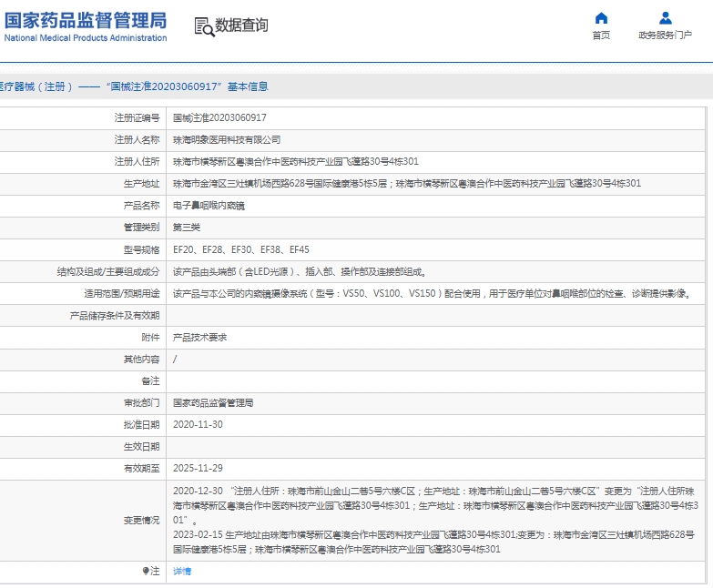Click approval date 2020-11-30
The image size is (713, 588).
pos(198,424)
